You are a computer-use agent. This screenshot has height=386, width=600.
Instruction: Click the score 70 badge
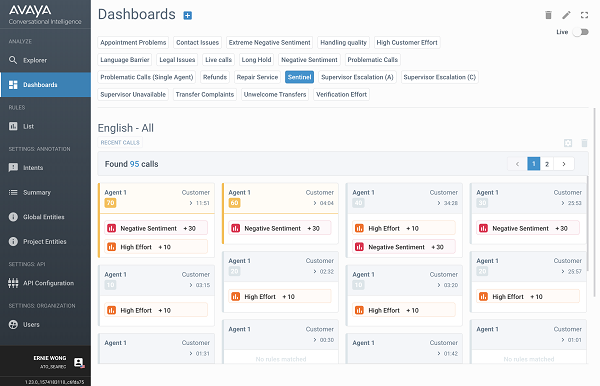[x=110, y=203]
